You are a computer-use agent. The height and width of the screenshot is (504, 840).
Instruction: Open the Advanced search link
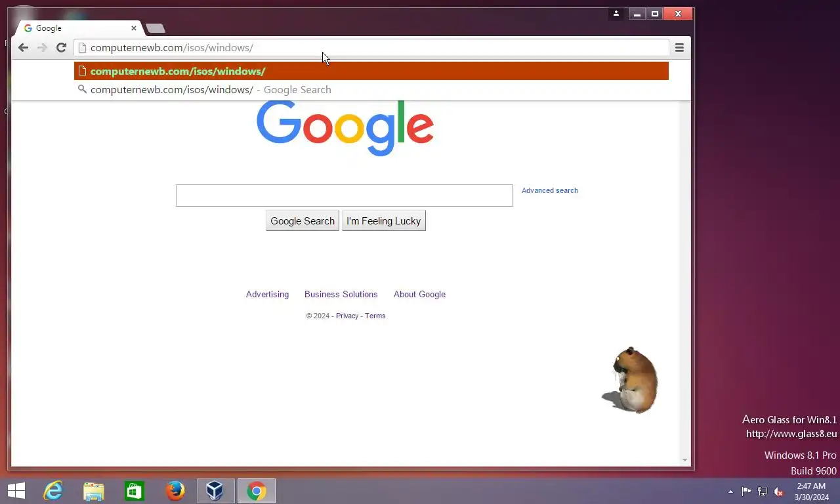point(550,190)
